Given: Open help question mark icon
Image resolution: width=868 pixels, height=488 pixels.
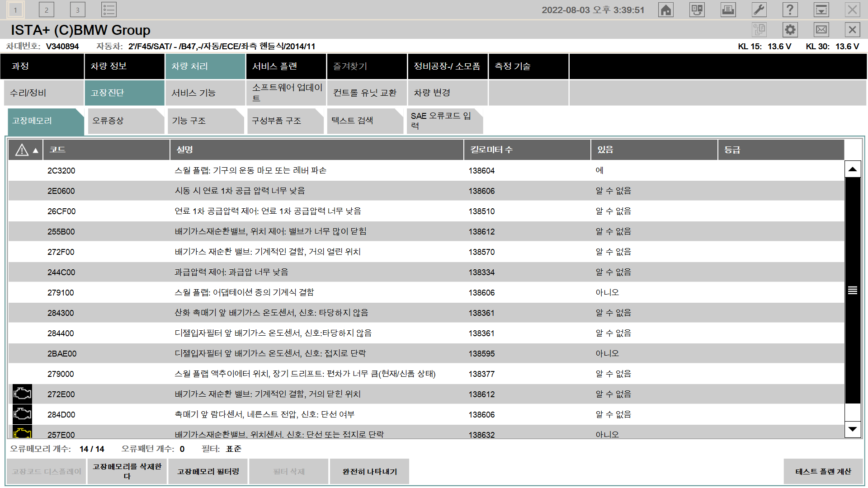Looking at the screenshot, I should tap(790, 10).
